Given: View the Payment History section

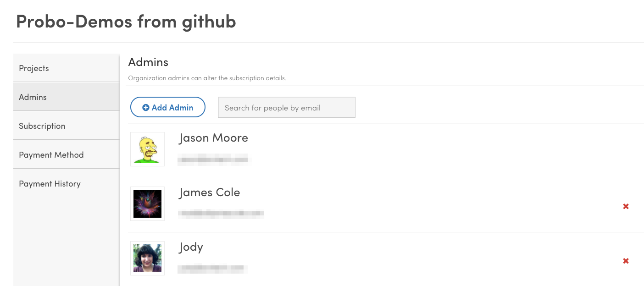Looking at the screenshot, I should point(50,183).
